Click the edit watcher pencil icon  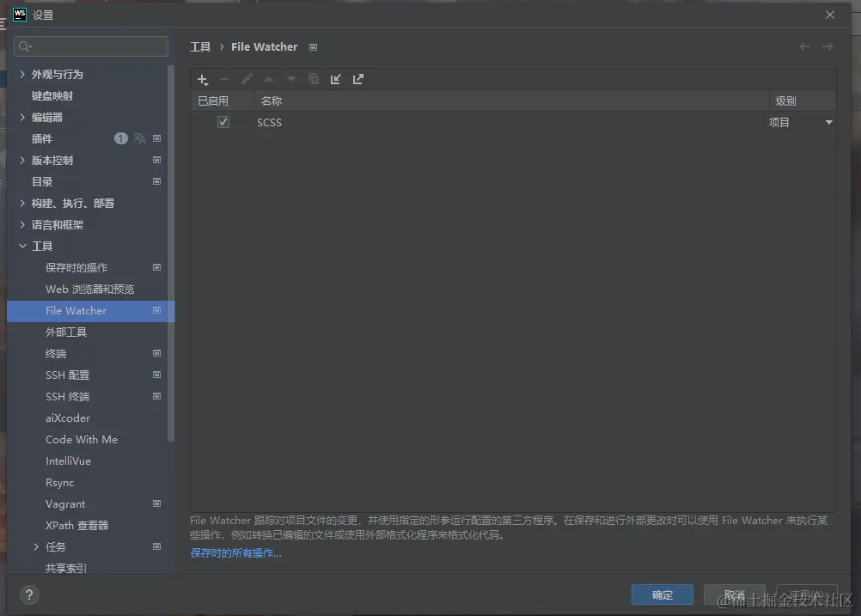(247, 80)
